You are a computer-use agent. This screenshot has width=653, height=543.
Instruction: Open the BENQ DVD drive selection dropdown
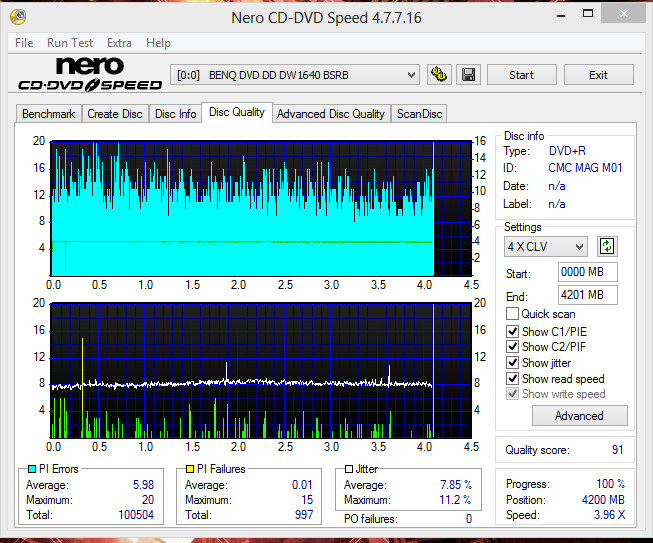295,75
